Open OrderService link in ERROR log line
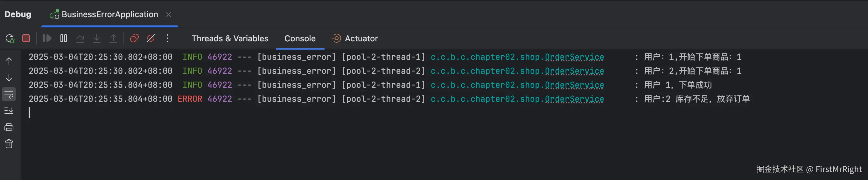 tap(574, 99)
